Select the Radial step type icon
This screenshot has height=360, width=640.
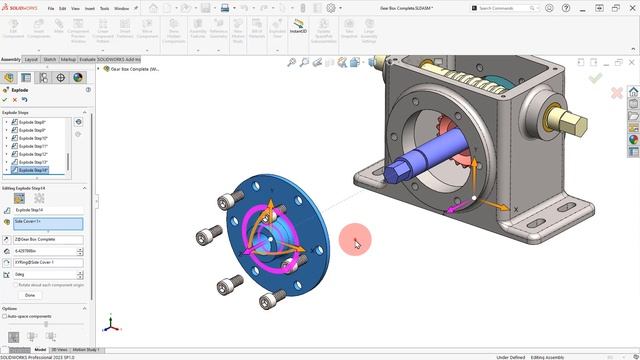pyautogui.click(x=39, y=198)
